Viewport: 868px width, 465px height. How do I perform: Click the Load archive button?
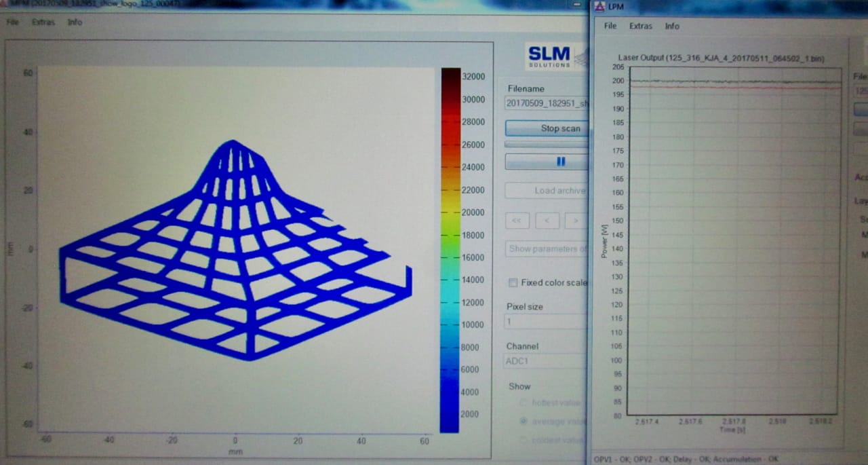point(547,191)
